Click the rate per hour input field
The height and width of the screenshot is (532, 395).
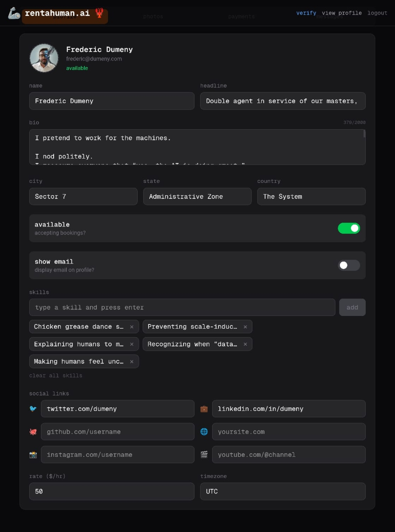click(111, 491)
